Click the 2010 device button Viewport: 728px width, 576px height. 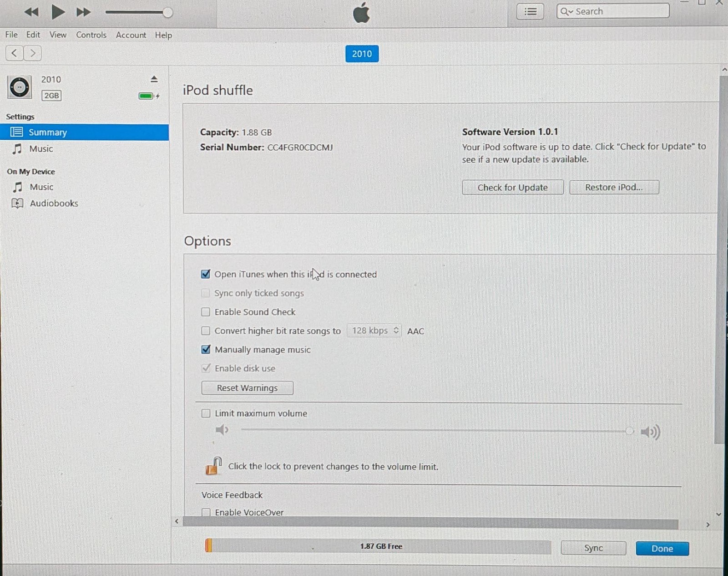(362, 54)
